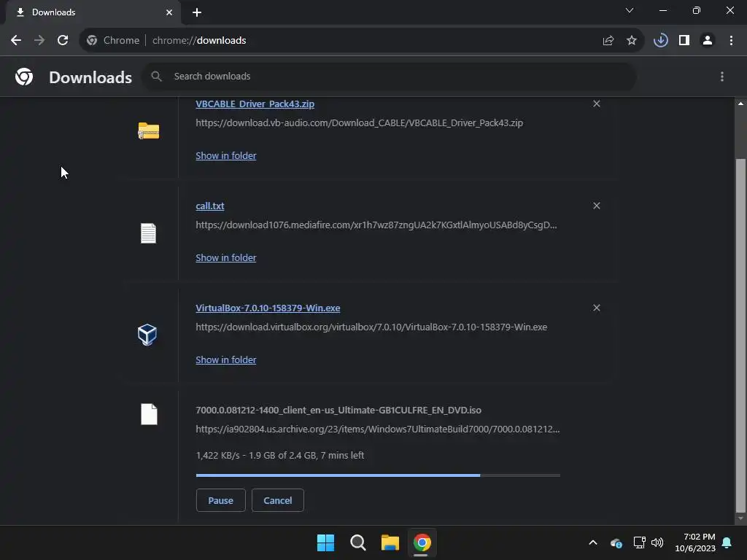Click the OneDrive cloud tray icon
747x560 pixels.
[616, 542]
